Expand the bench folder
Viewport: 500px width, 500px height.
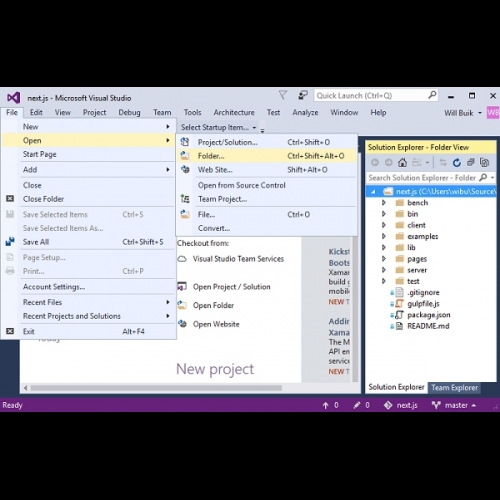(384, 203)
